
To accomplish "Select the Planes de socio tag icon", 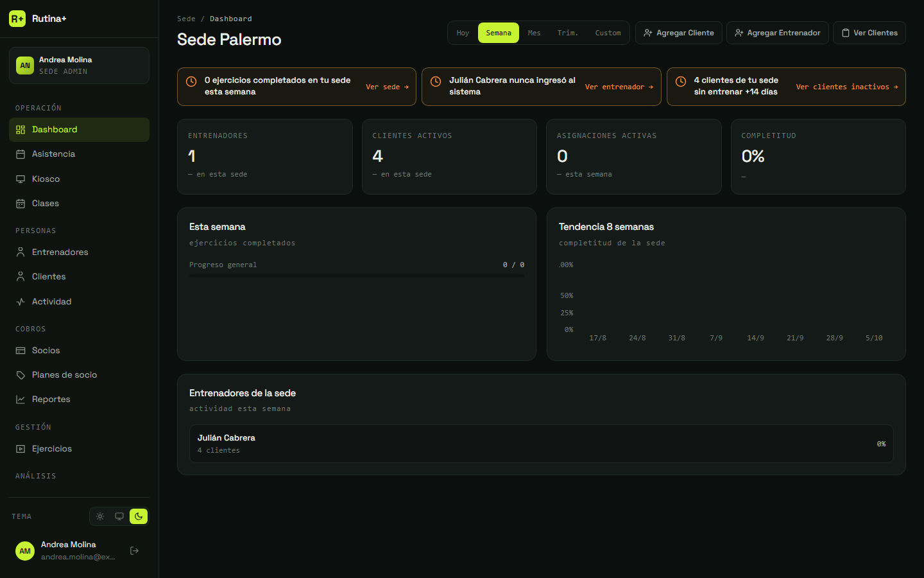I will (21, 375).
